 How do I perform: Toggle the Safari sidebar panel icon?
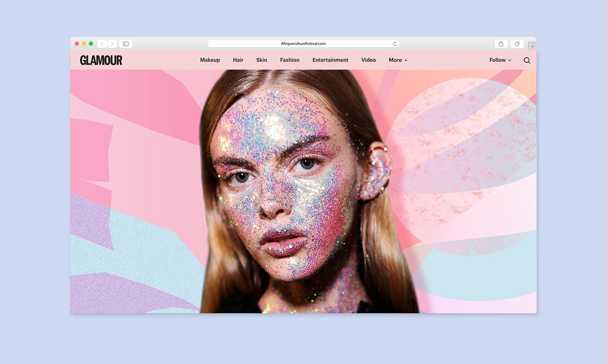126,44
